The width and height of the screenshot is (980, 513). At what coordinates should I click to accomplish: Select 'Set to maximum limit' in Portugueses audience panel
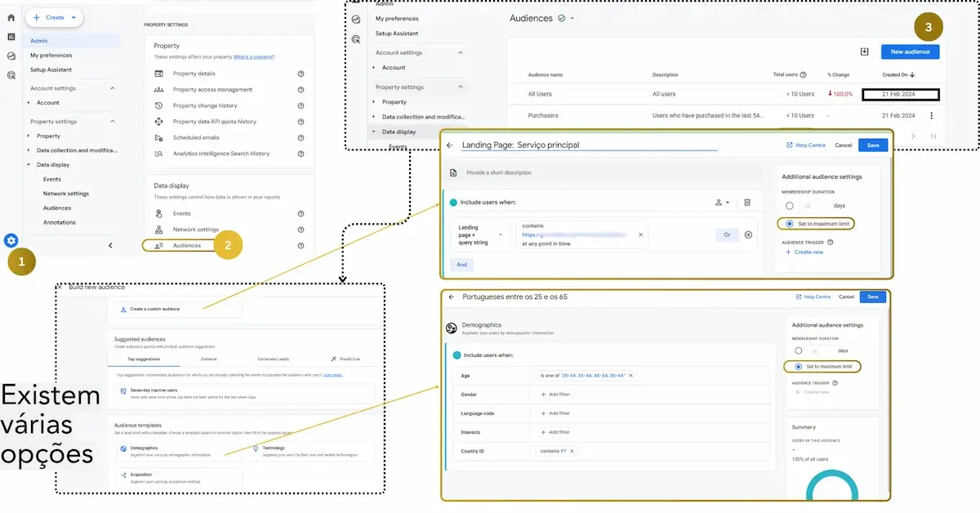pos(800,367)
